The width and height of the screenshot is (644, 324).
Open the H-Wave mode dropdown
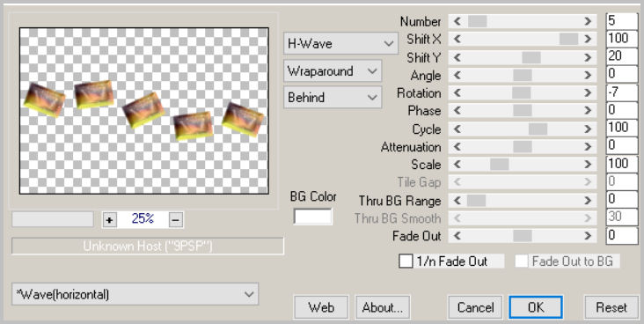click(x=340, y=44)
